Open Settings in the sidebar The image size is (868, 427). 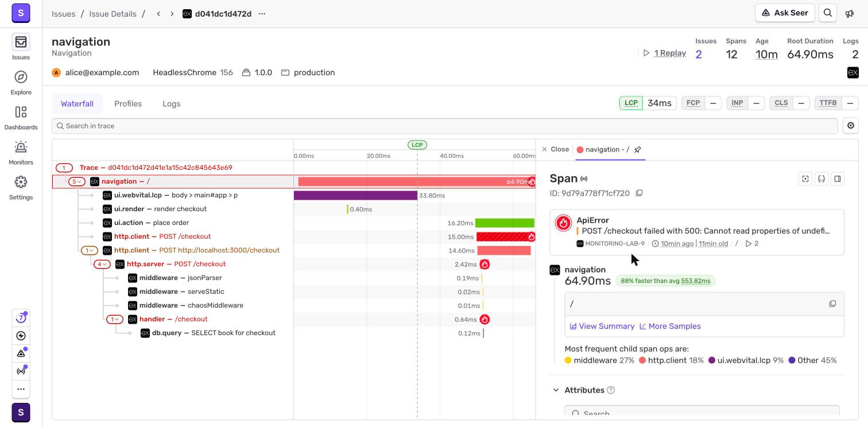(x=21, y=182)
